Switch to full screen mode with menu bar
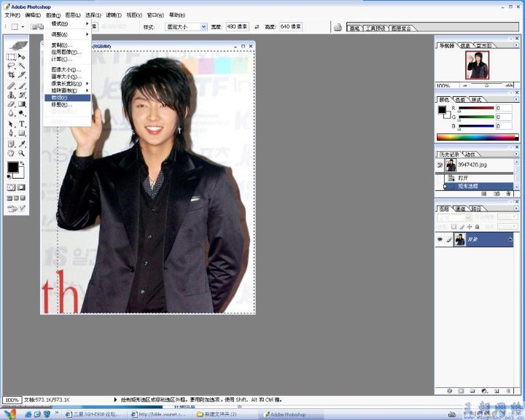 pyautogui.click(x=16, y=198)
